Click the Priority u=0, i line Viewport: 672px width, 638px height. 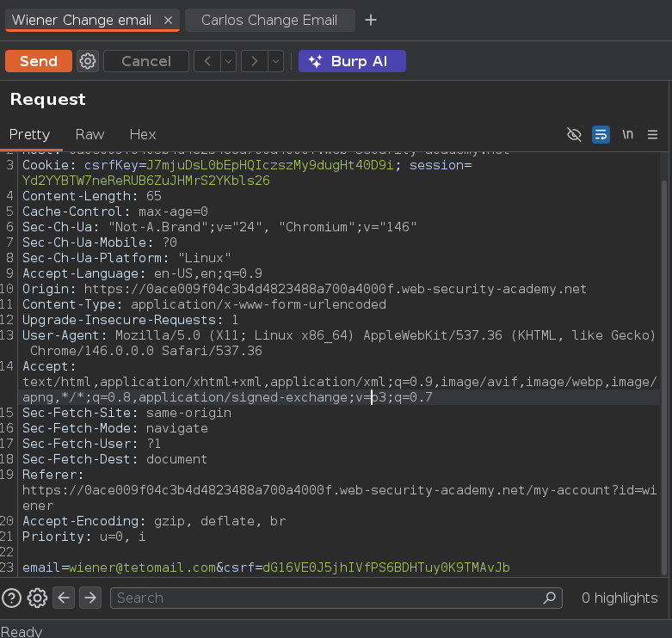[x=84, y=537]
